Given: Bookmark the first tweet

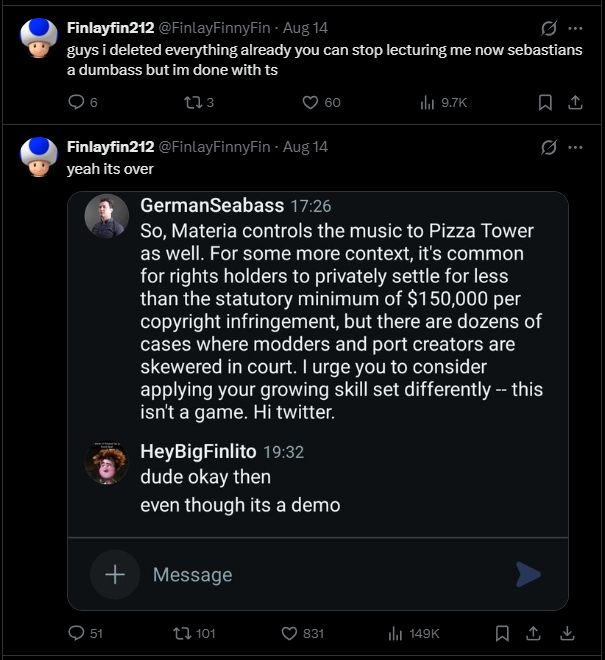Looking at the screenshot, I should pos(545,102).
